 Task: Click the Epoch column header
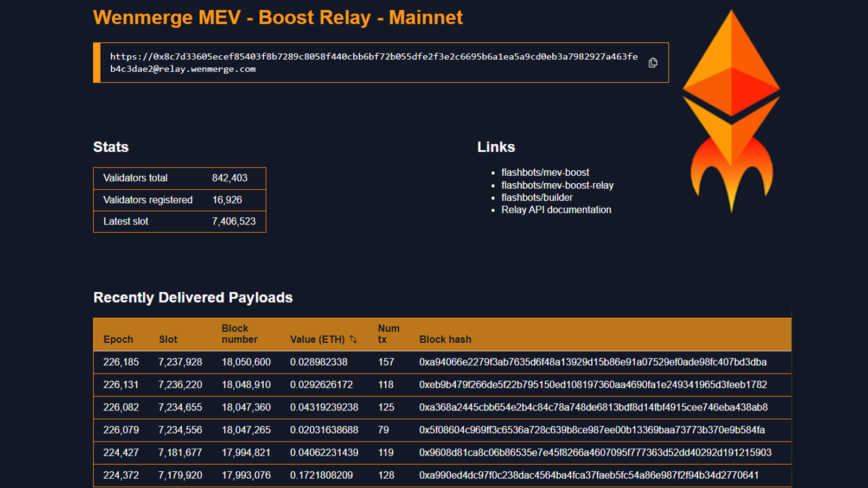(118, 339)
